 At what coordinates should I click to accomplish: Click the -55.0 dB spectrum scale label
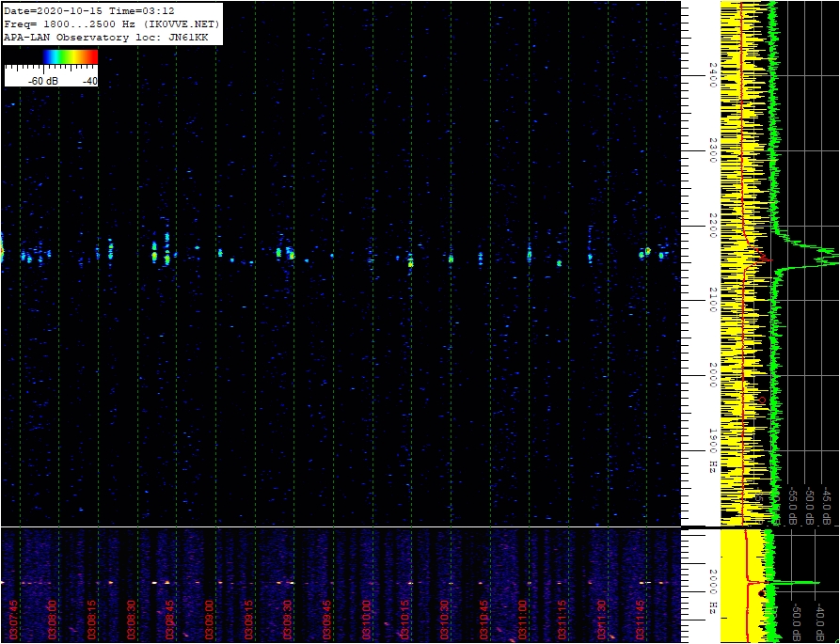793,506
